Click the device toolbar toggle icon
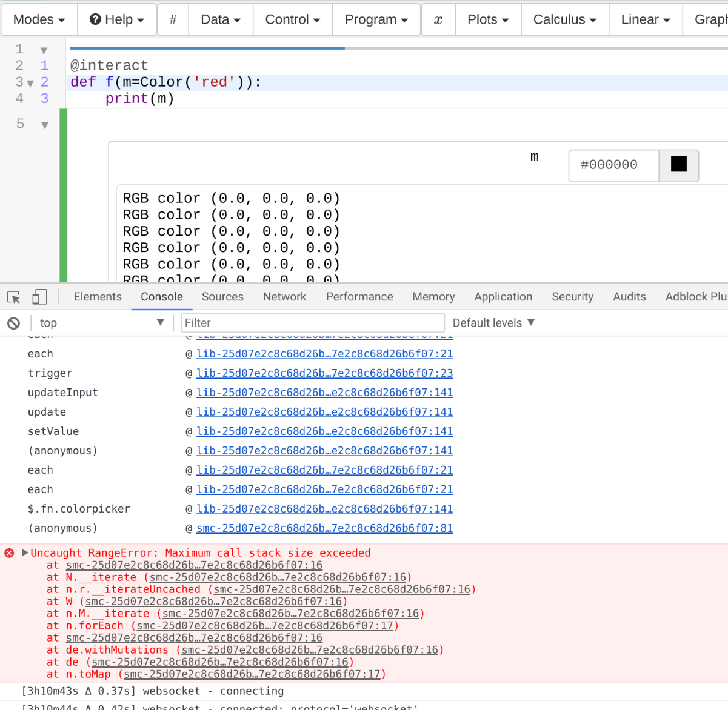 38,297
